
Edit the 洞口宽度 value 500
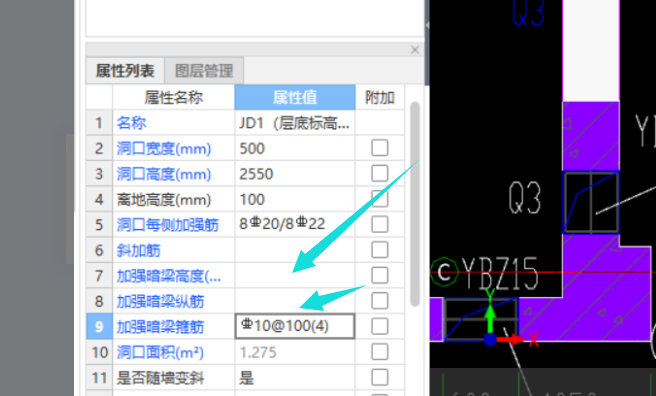295,148
